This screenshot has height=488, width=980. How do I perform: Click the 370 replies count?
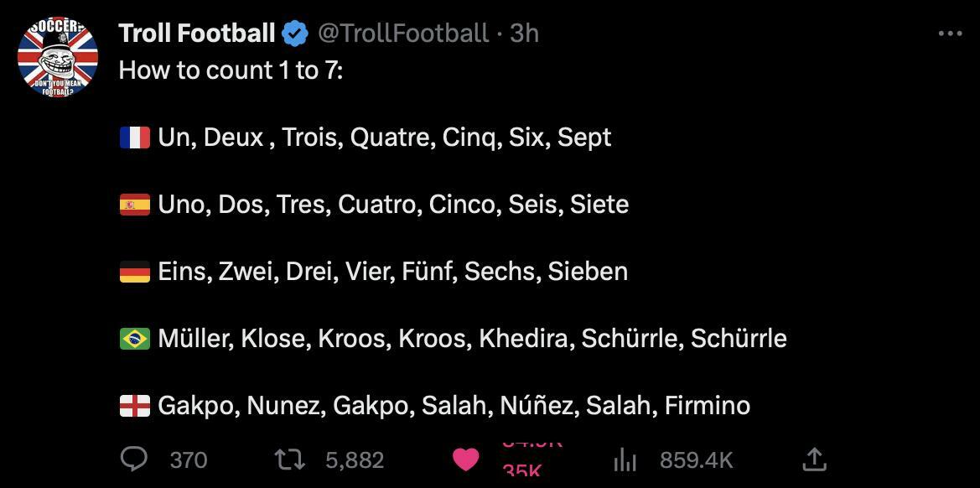pos(188,459)
